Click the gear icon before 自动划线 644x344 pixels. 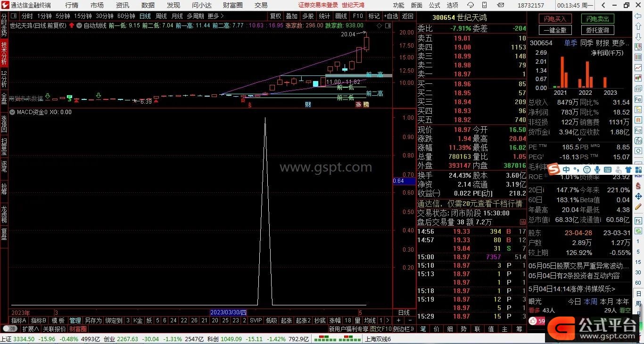[x=79, y=25]
